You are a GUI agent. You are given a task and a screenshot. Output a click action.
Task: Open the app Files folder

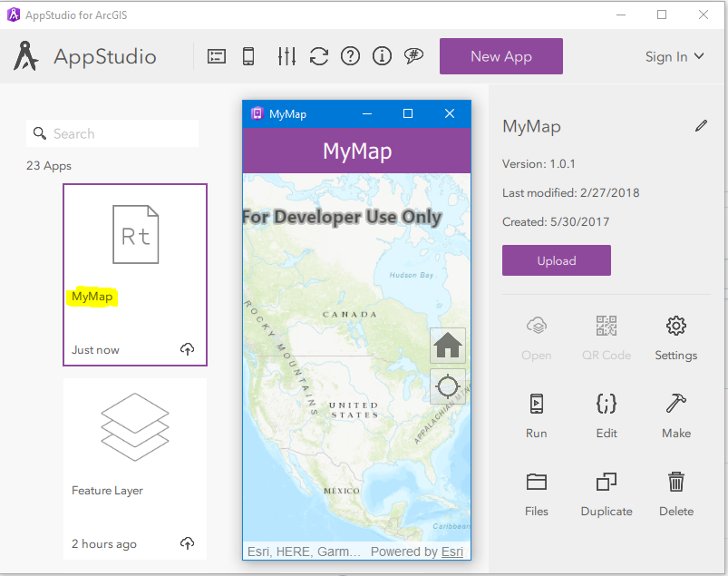pyautogui.click(x=536, y=494)
